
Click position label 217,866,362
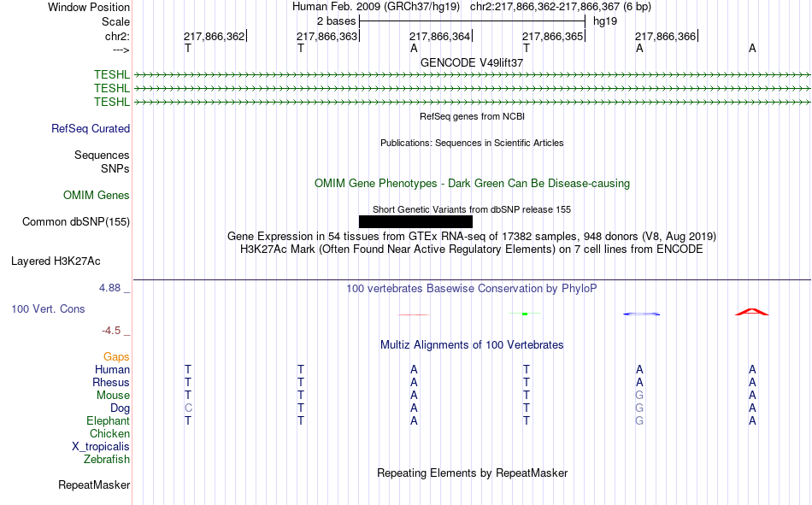click(x=215, y=36)
